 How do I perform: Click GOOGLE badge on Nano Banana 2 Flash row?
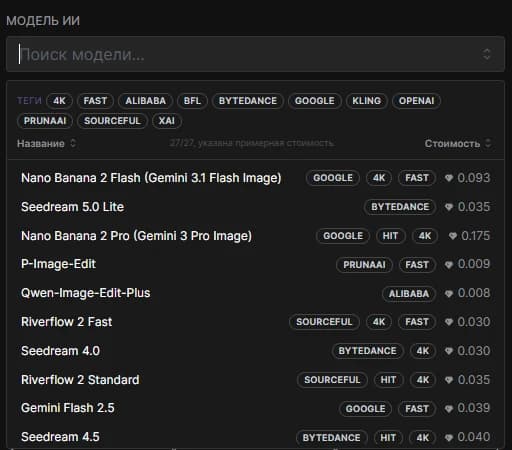(333, 178)
